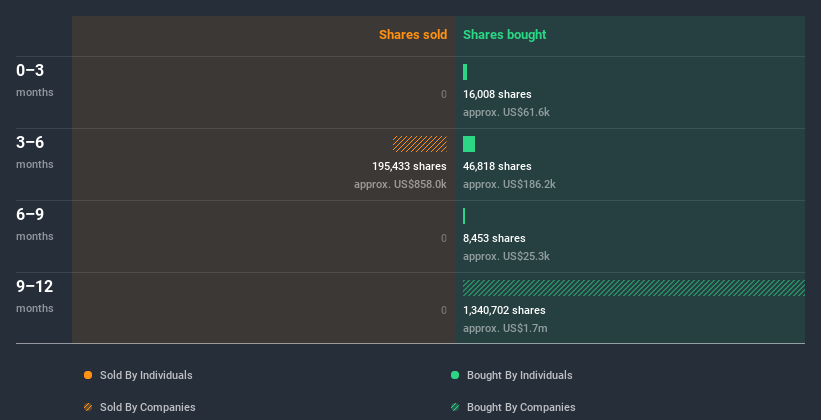Select the Bought By Companies legend label

click(x=521, y=407)
